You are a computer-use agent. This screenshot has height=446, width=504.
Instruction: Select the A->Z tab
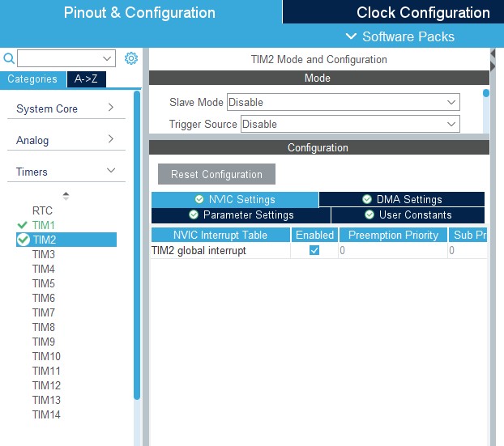click(x=86, y=79)
